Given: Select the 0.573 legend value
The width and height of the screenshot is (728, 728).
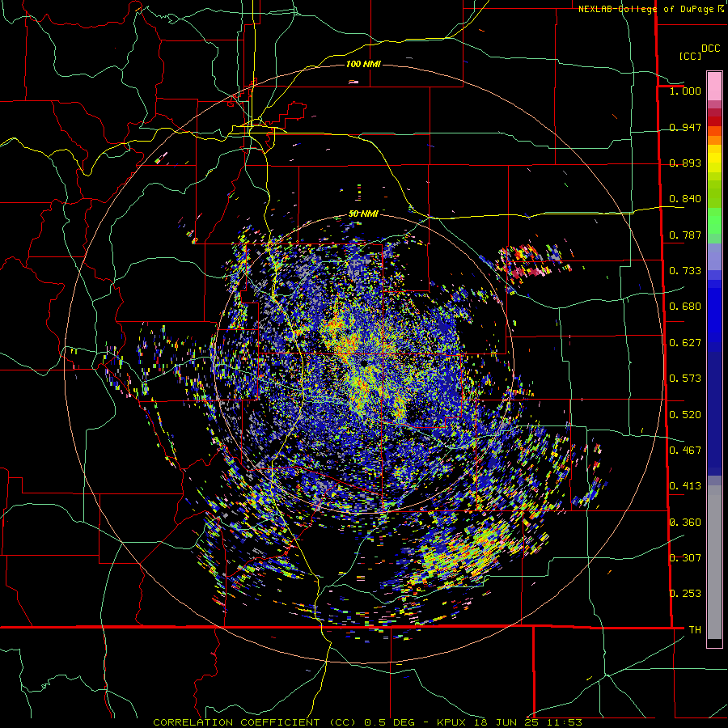Looking at the screenshot, I should point(685,379).
